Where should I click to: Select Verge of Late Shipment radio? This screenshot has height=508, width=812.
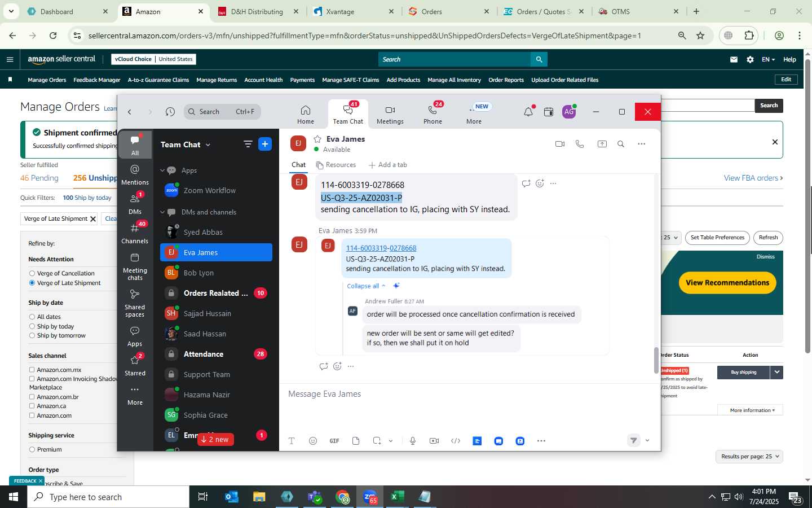[32, 283]
